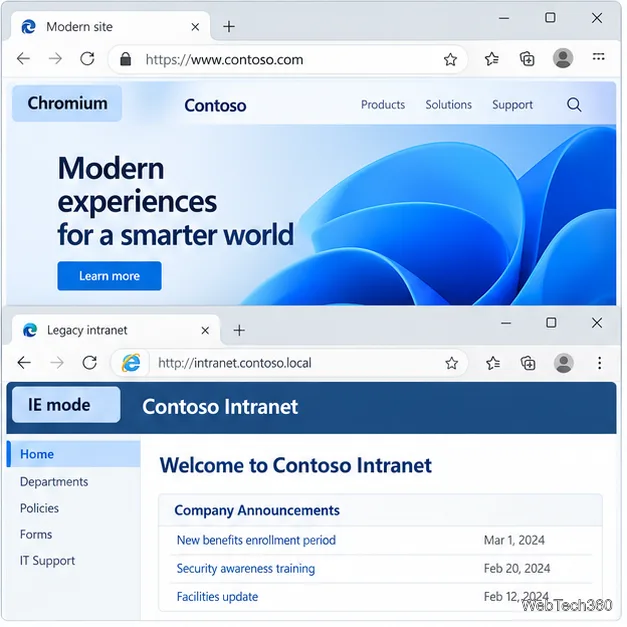Open Favorites list in Modern site window

(x=491, y=59)
